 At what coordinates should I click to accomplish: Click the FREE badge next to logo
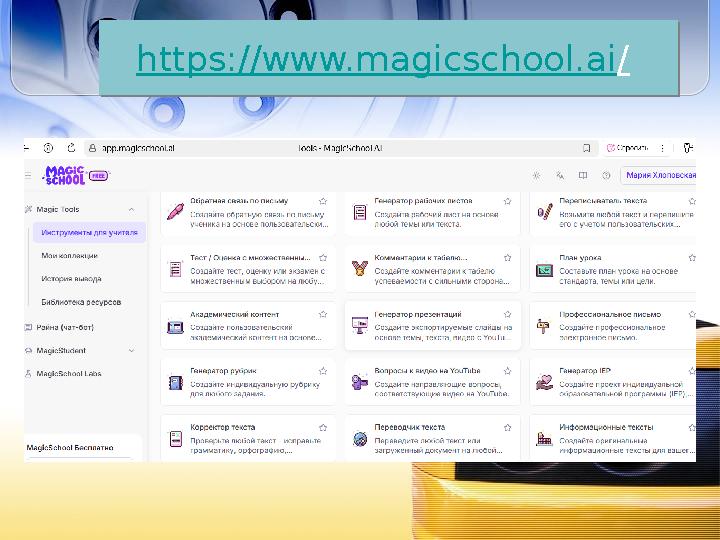coord(98,175)
